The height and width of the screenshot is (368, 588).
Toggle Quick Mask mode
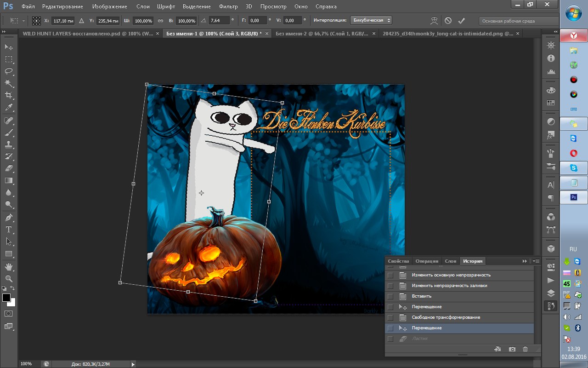[9, 313]
